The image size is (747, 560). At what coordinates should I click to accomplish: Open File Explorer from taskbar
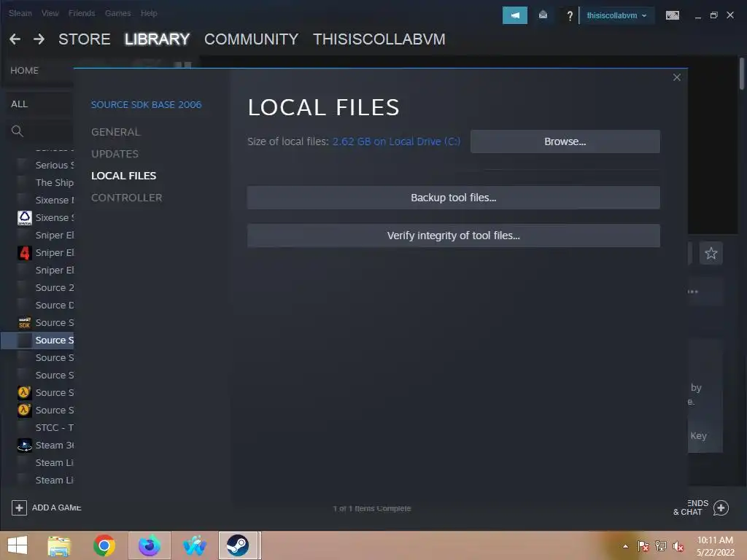point(59,545)
